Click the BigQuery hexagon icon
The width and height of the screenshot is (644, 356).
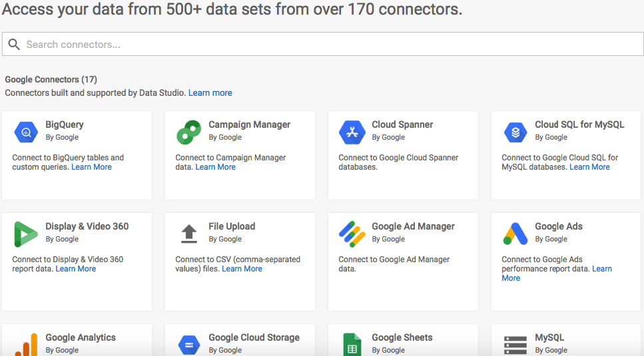tap(26, 132)
